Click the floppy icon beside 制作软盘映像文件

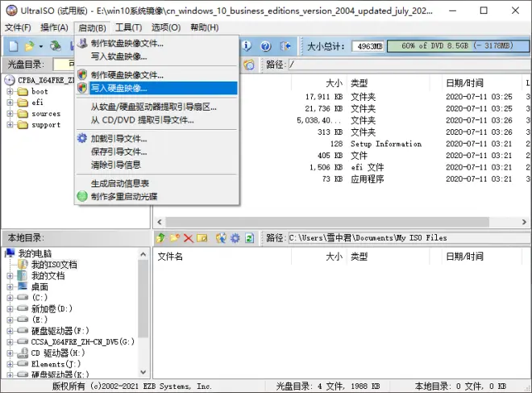pyautogui.click(x=82, y=43)
